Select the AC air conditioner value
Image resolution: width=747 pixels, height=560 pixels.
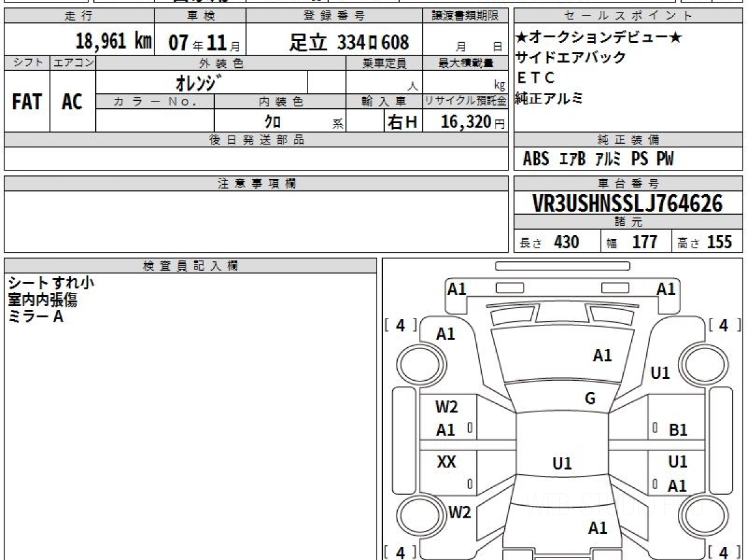click(x=72, y=102)
